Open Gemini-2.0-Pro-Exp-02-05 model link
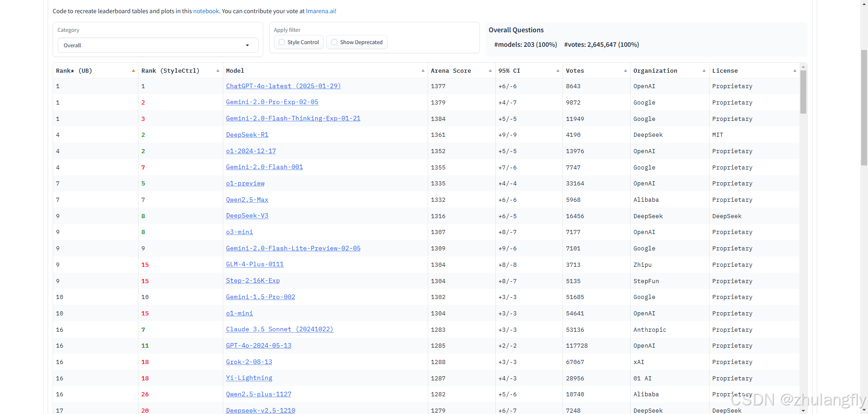Image resolution: width=868 pixels, height=414 pixels. pyautogui.click(x=272, y=102)
